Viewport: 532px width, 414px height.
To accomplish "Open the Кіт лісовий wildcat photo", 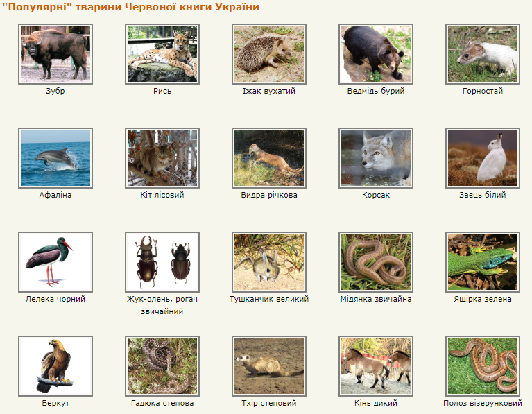I will 162,158.
